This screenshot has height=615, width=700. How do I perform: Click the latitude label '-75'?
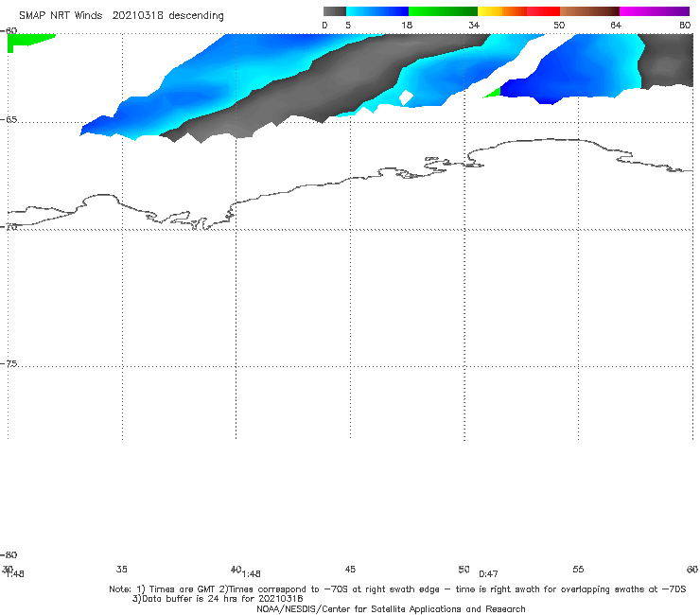click(x=9, y=364)
